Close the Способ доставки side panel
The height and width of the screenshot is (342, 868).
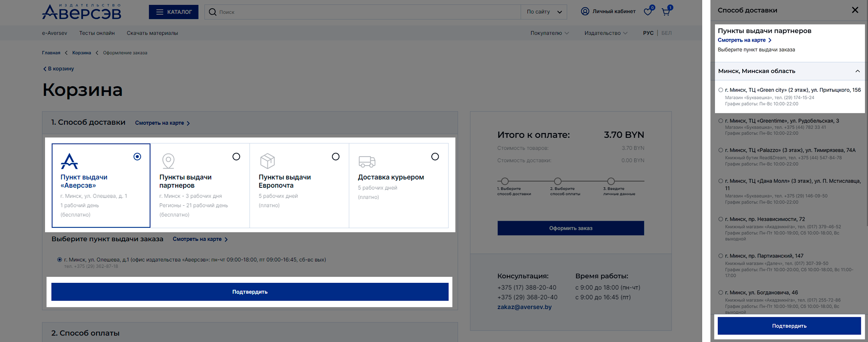pos(855,10)
